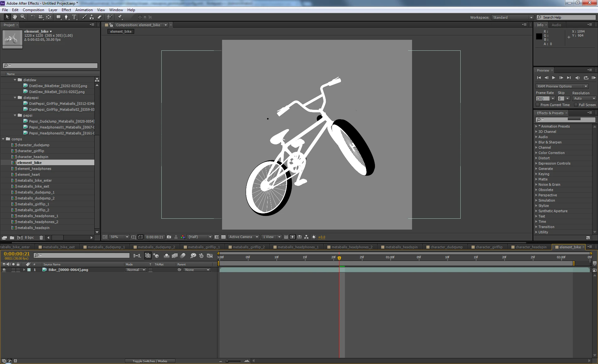Open grid and guide options button
The image size is (598, 364).
point(134,237)
